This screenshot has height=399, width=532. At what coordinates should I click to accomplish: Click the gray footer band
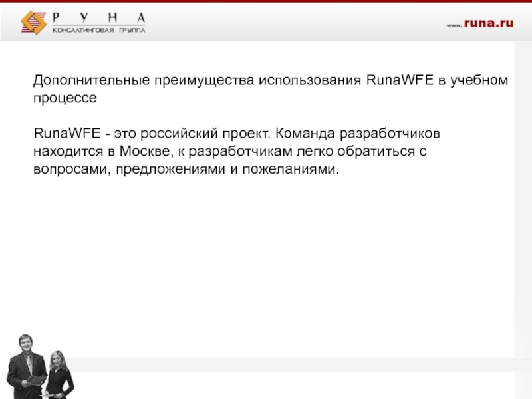tap(299, 364)
